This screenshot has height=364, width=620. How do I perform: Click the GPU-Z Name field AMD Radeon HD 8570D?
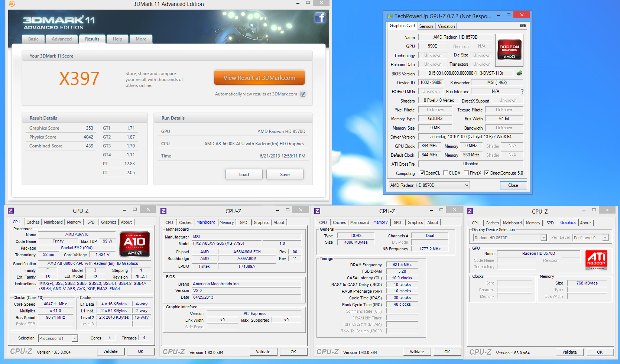tap(455, 37)
